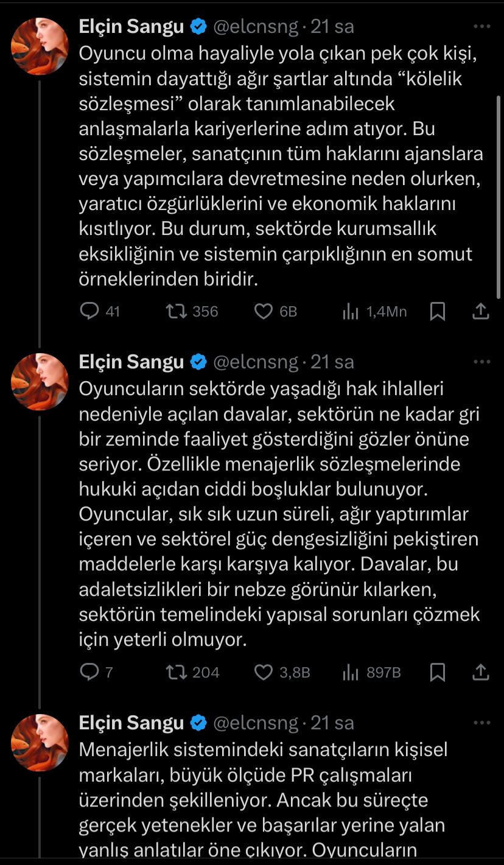The height and width of the screenshot is (865, 504).
Task: View analytics showing 1,4Mn views
Action: [351, 312]
